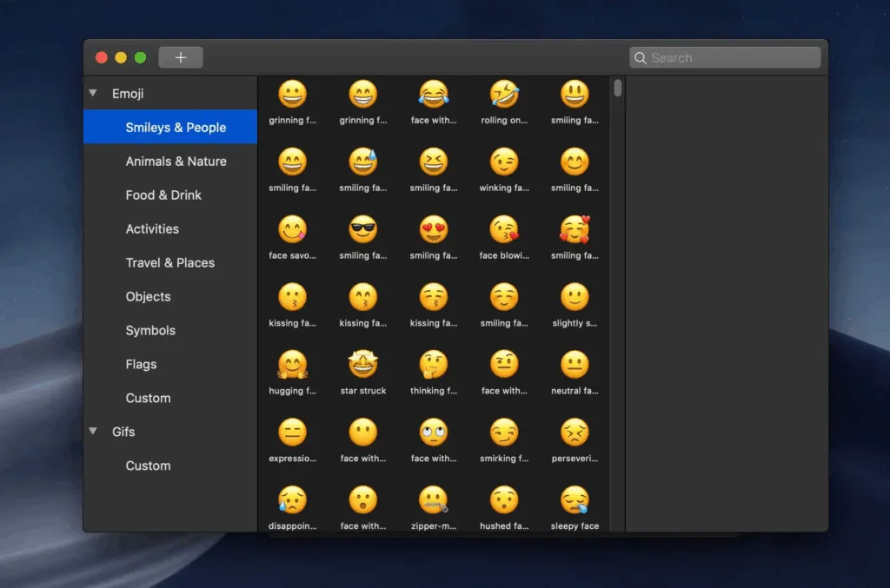Screen dimensions: 890x588
Task: Click the plus add button
Action: coord(181,58)
